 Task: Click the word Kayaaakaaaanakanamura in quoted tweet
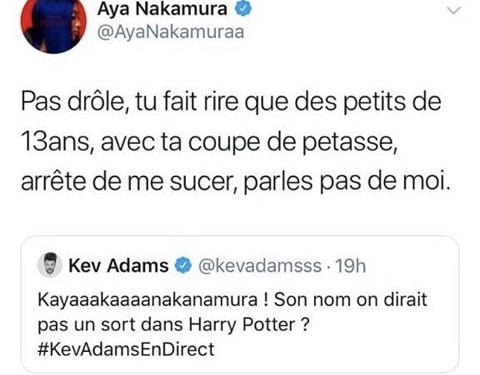148,300
